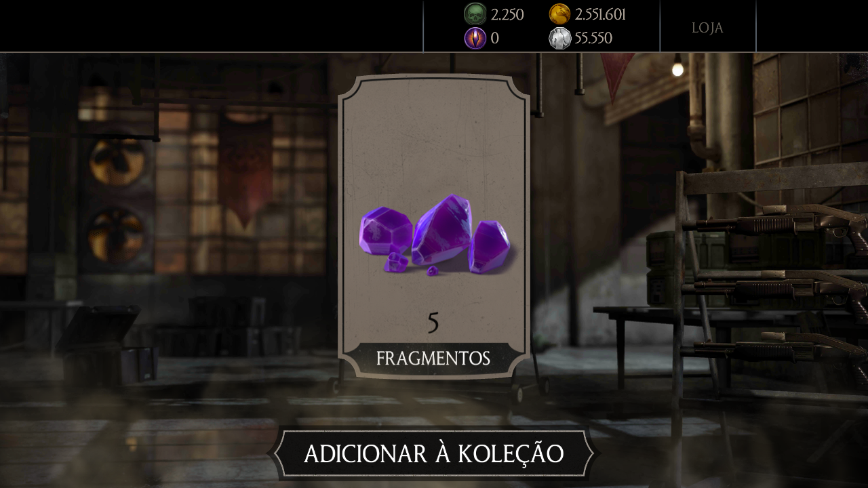
Task: Click the souls balance 2.250
Action: pos(507,14)
